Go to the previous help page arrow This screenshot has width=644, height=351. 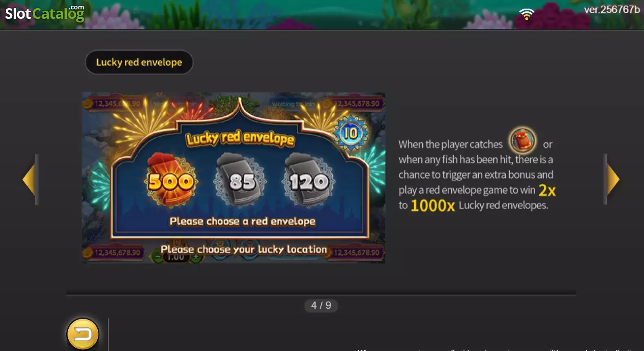30,179
